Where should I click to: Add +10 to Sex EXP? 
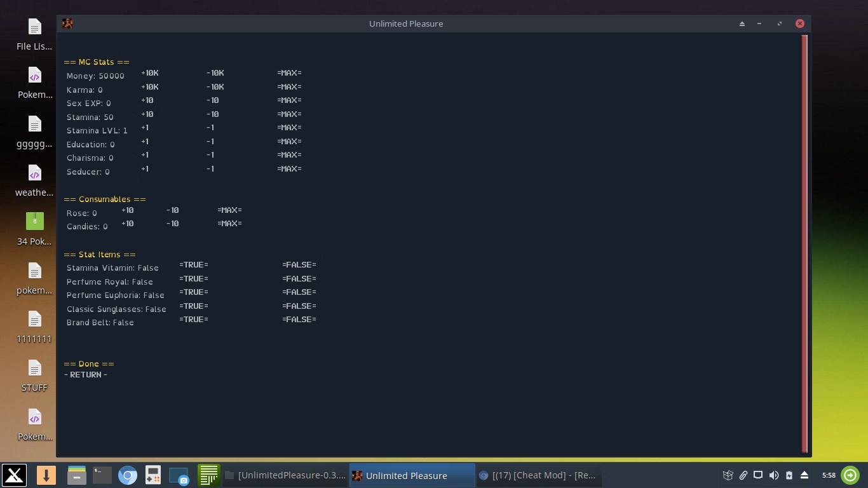[x=147, y=100]
